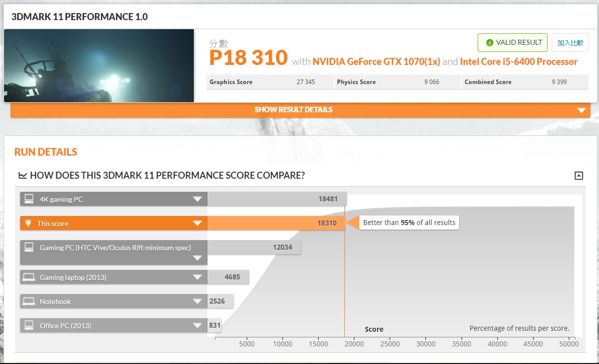599x364 pixels.
Task: Click the 加入比較 compare button
Action: point(570,42)
